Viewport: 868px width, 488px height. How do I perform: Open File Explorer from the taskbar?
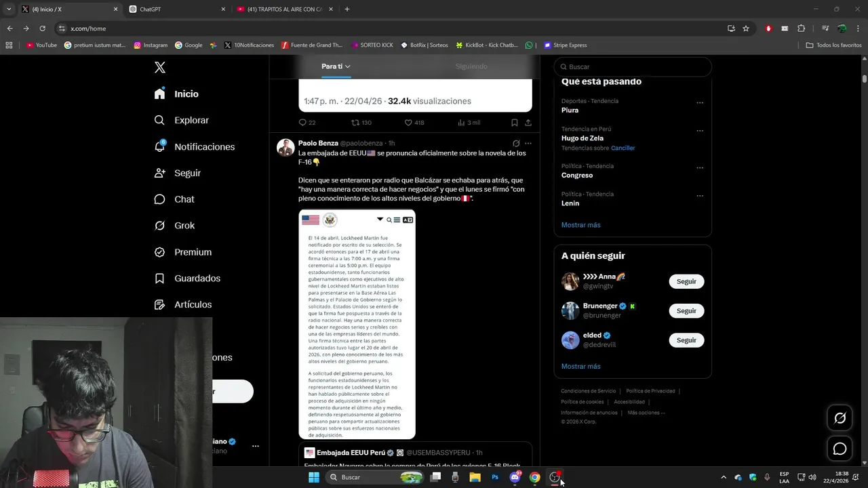(475, 477)
